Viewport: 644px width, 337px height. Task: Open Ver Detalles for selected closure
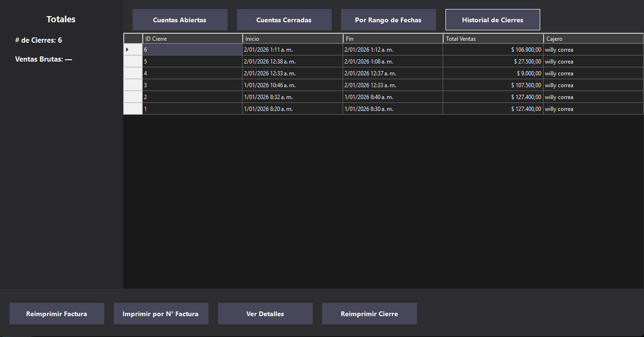[265, 314]
